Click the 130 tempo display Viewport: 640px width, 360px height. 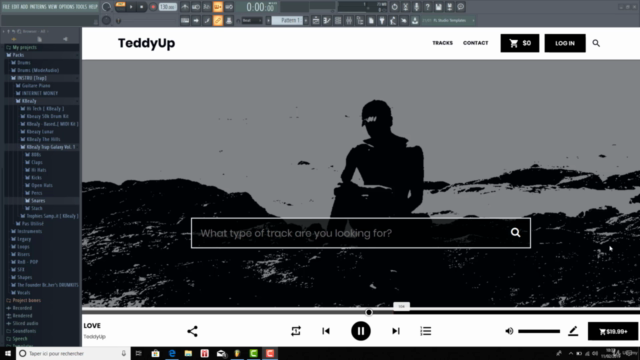pos(167,7)
